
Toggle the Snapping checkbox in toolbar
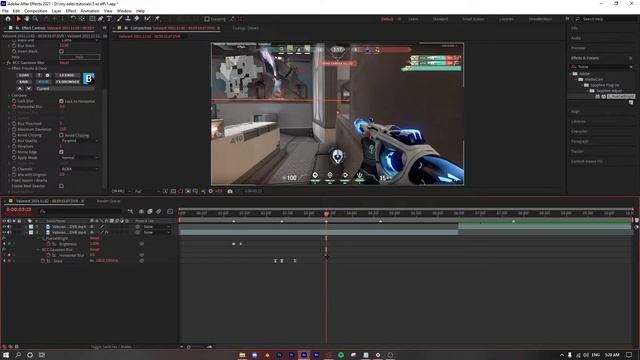click(x=207, y=19)
